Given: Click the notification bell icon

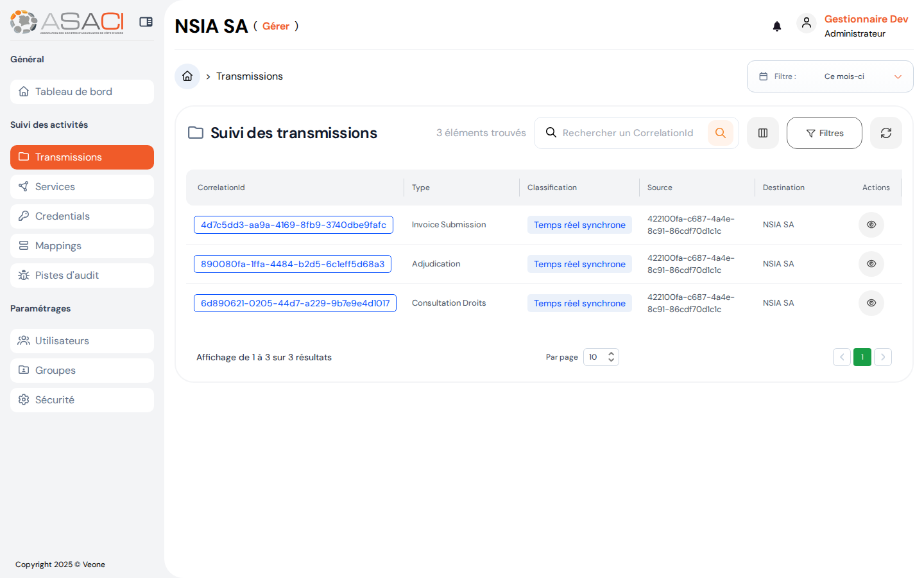Looking at the screenshot, I should coord(777,26).
